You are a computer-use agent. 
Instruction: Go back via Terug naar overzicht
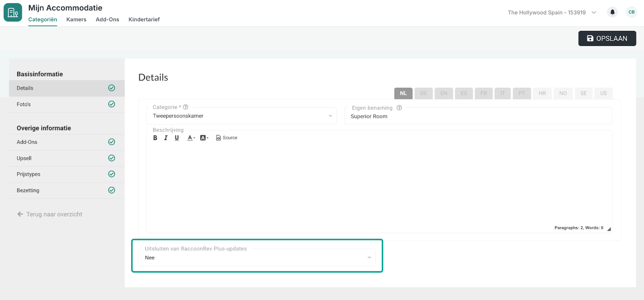[x=50, y=214]
